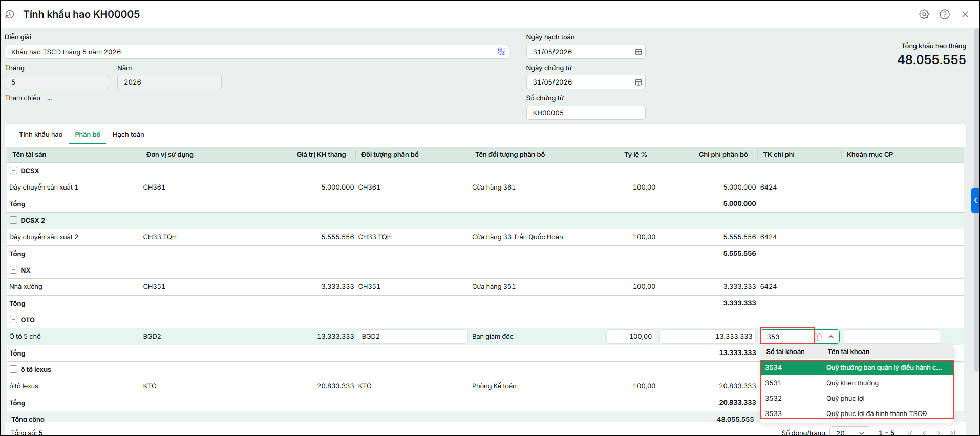Switch to the Tính khấu hao tab
The image size is (980, 436).
[41, 135]
